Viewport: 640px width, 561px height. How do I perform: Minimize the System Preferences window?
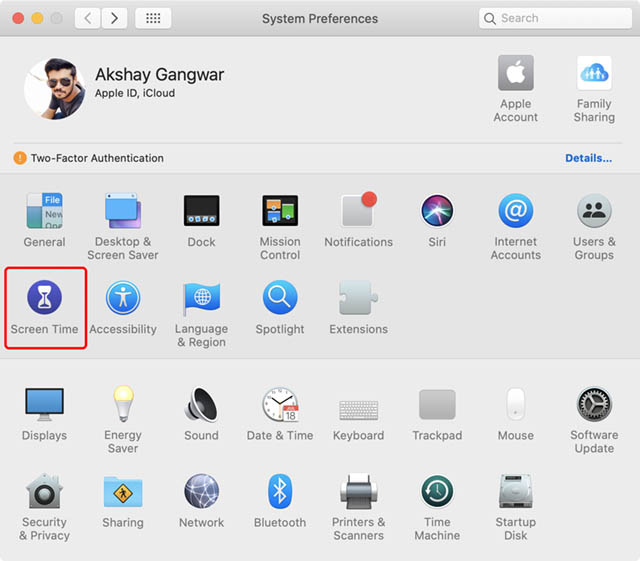coord(38,18)
